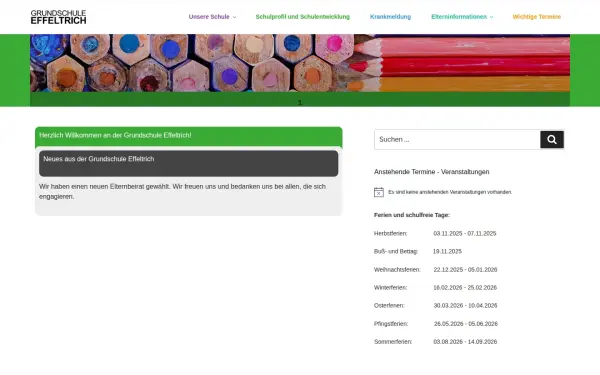Expand the Elterninformationen submenu chevron
This screenshot has height=375, width=600.
(x=492, y=17)
